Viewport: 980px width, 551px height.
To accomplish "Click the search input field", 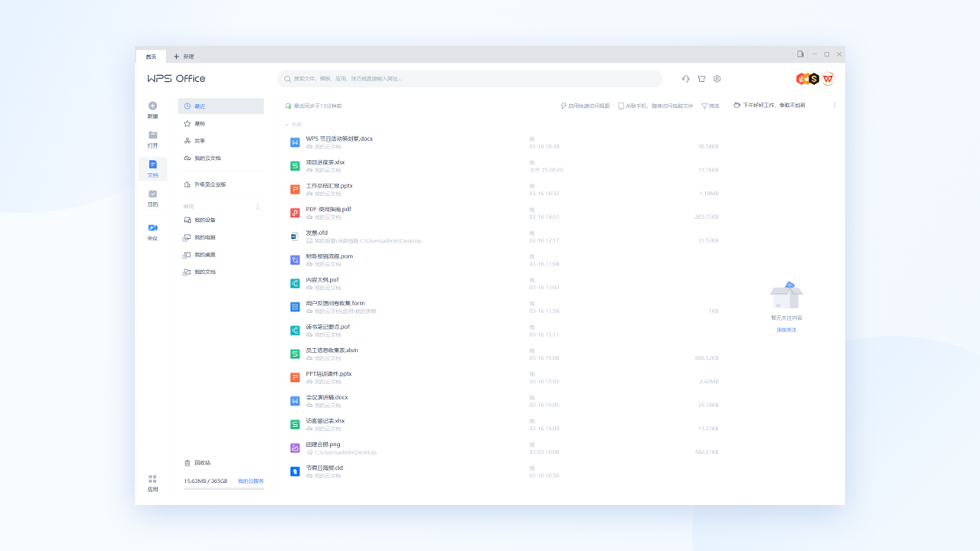I will coord(469,79).
